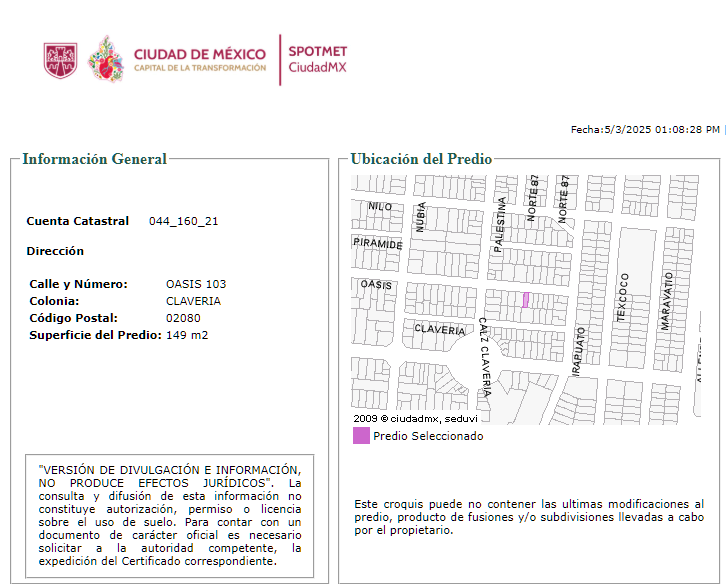The width and height of the screenshot is (726, 584).
Task: Click the colorful heart CDMX emblem
Action: tap(106, 59)
